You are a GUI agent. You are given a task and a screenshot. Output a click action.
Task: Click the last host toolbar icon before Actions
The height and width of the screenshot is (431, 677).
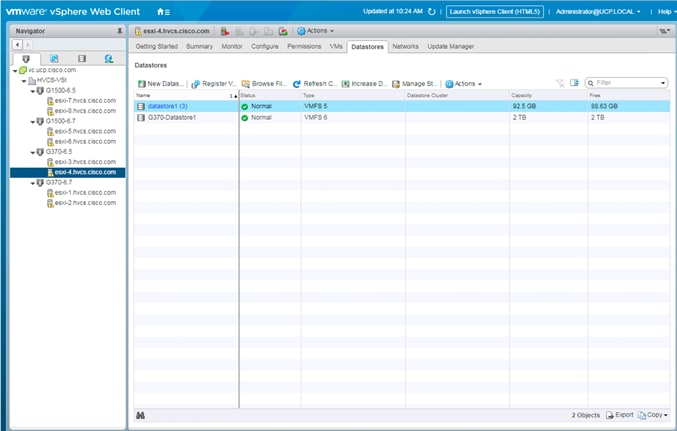click(x=283, y=31)
